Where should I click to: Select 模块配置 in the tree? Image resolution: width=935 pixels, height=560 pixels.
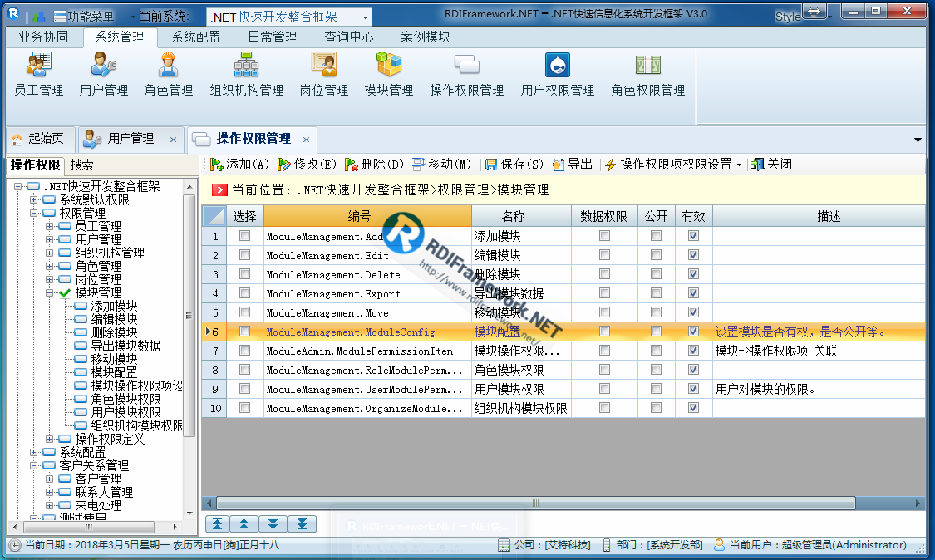point(114,372)
